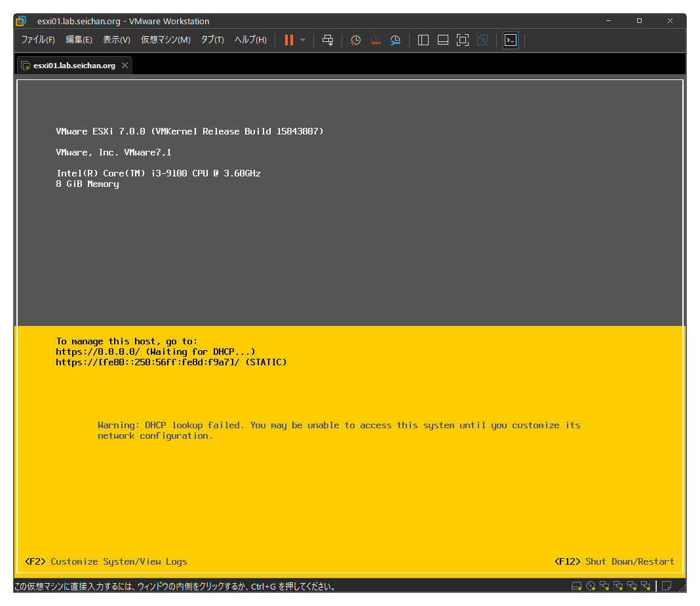Close the esxi01.lab.seichan.org tab
Screen dimensions: 700x606
[125, 66]
